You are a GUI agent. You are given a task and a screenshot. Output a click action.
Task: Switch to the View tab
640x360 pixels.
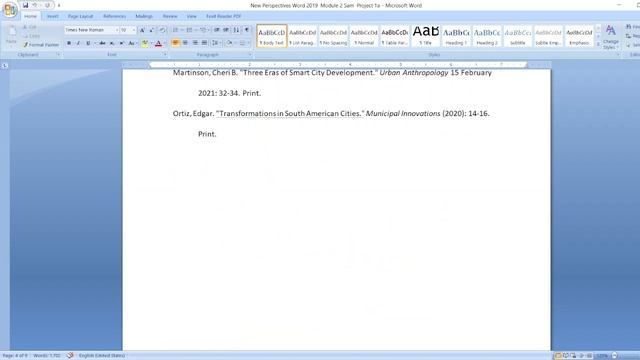192,16
